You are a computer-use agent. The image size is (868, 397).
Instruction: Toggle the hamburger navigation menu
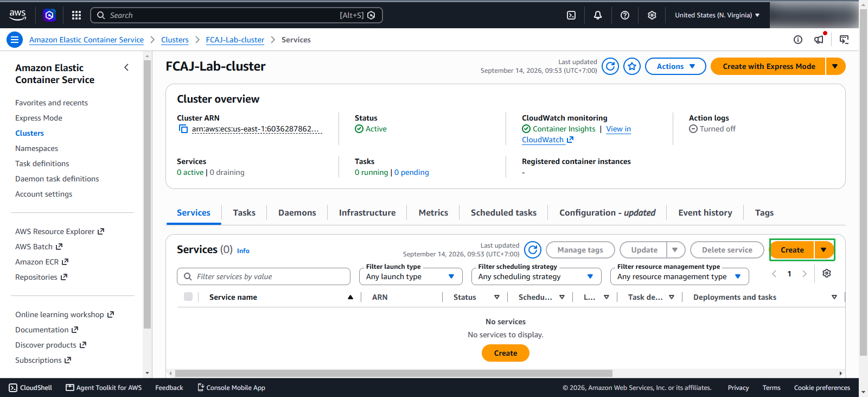point(15,40)
